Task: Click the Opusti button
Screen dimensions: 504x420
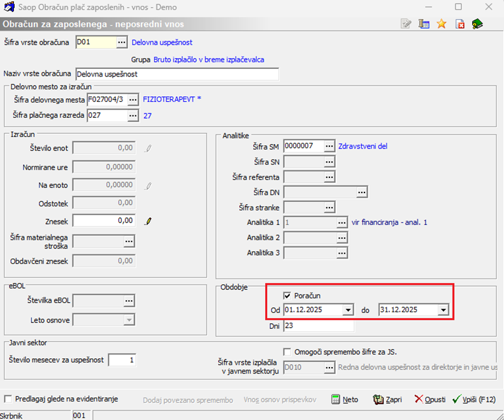Action: (x=429, y=400)
